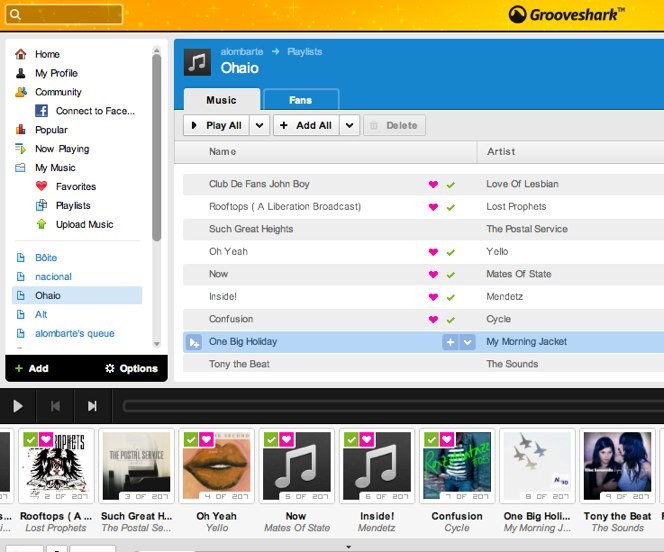This screenshot has height=552, width=664.
Task: Open nacional playlist
Action: 53,276
